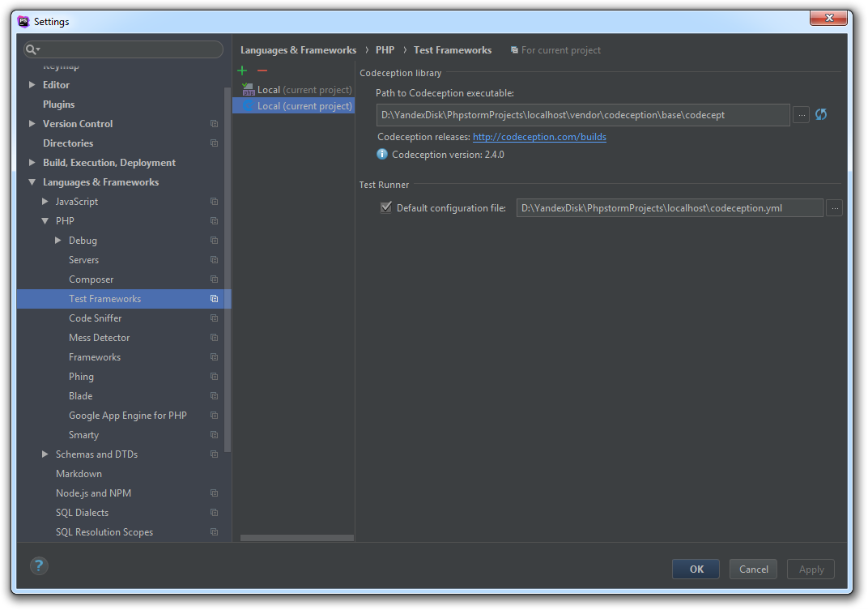
Task: Open the codeception.com/builds link
Action: pyautogui.click(x=539, y=137)
